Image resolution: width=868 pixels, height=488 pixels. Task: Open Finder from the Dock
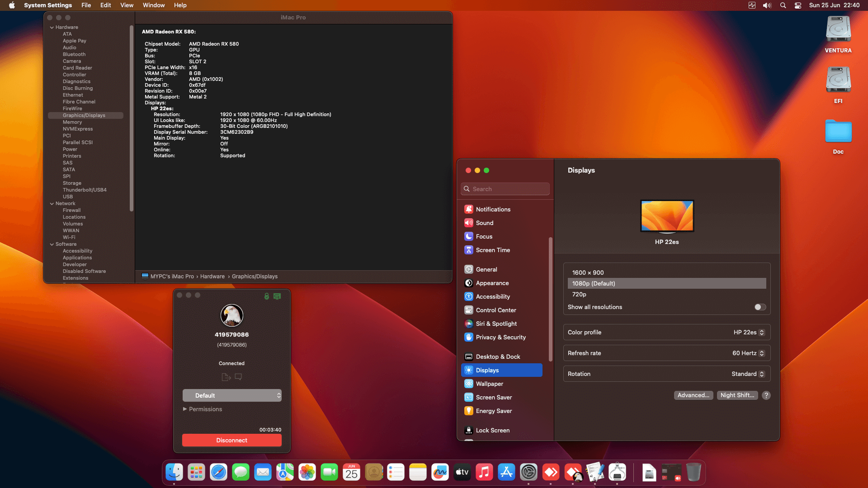pos(174,473)
